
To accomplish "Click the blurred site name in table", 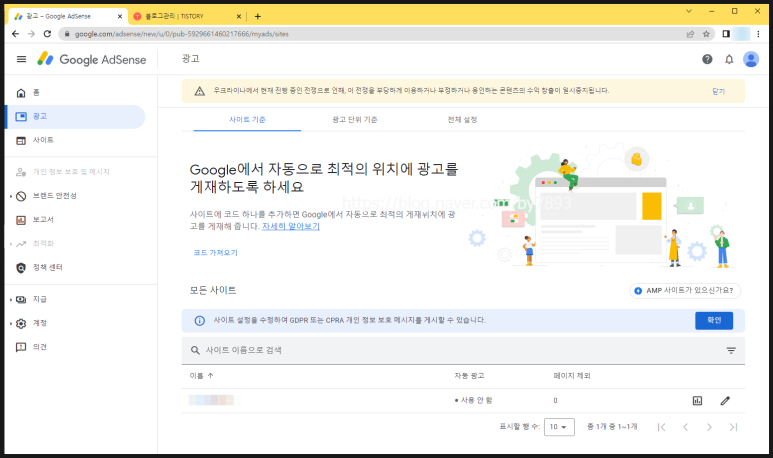I will pos(214,400).
